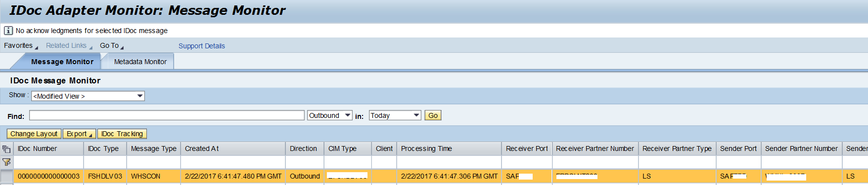Click the Outbound cell in the data row
868x185 pixels.
coord(305,176)
